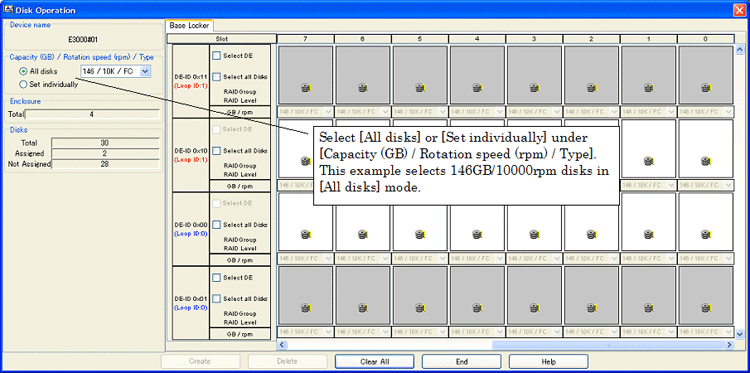750x373 pixels.
Task: Select disk in slot 6 of DE-ID 0x11
Action: [x=363, y=75]
